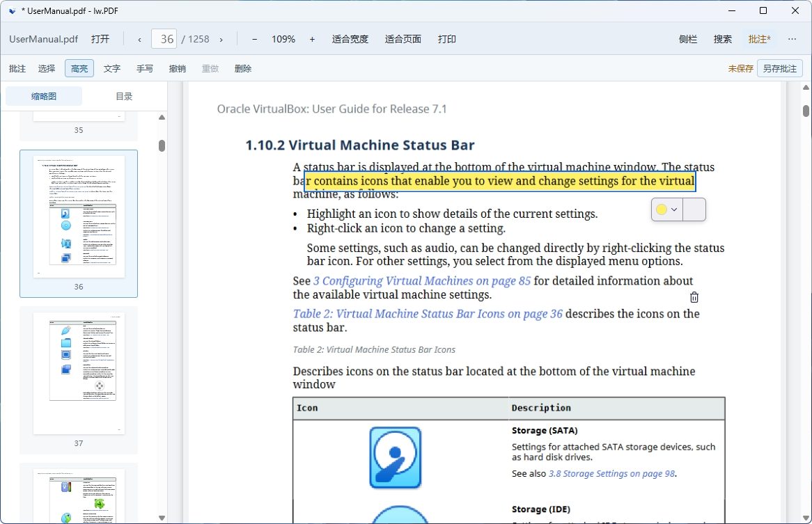
Task: Zoom in with the plus button
Action: (312, 39)
